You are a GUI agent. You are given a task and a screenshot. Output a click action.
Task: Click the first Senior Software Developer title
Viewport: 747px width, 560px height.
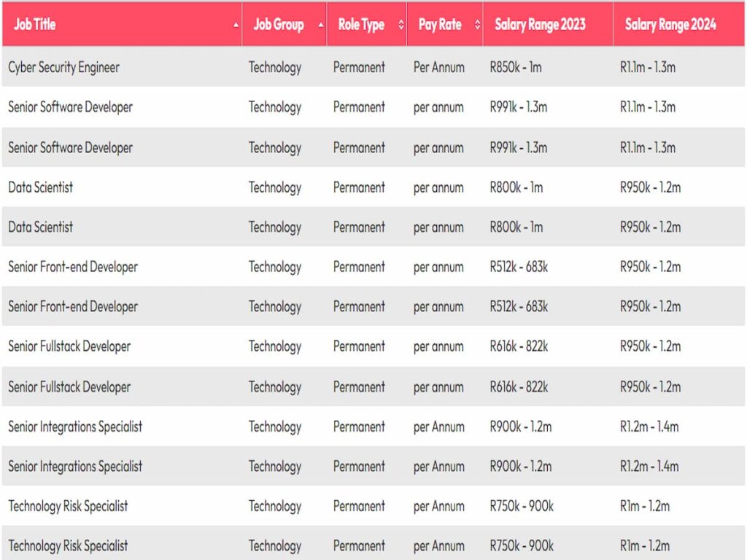click(70, 107)
